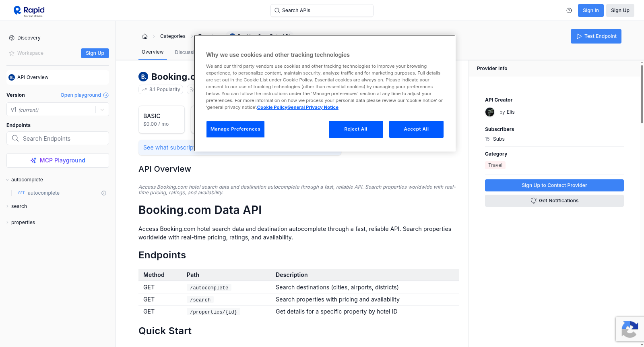Click the Provider Info panel scrollbar
Screen dimensions: 644x347
pyautogui.click(x=642, y=94)
